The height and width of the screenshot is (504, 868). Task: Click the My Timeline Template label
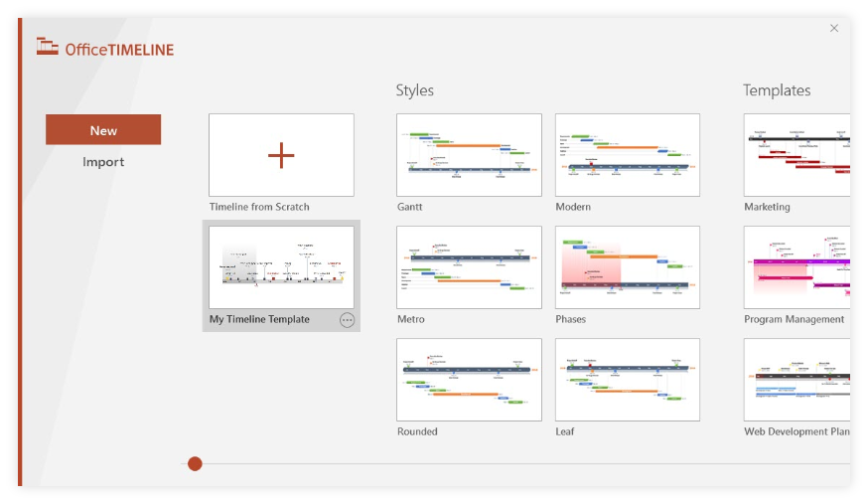pyautogui.click(x=259, y=319)
